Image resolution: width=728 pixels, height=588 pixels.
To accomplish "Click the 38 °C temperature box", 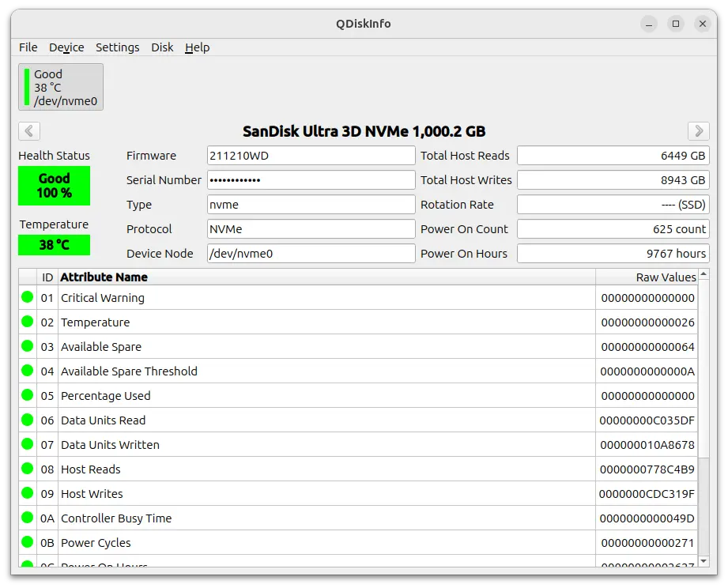I will click(54, 245).
